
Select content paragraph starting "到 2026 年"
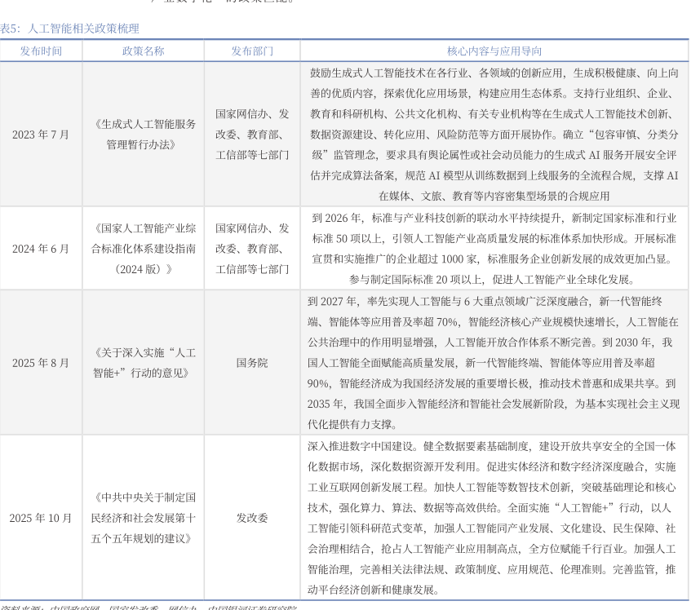tap(494, 249)
